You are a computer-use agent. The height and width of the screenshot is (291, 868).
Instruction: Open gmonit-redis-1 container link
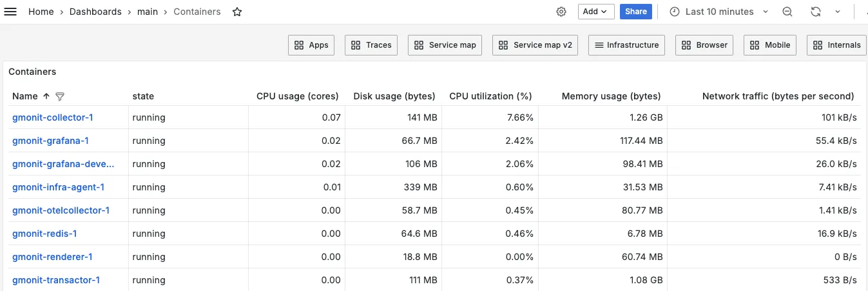(44, 234)
